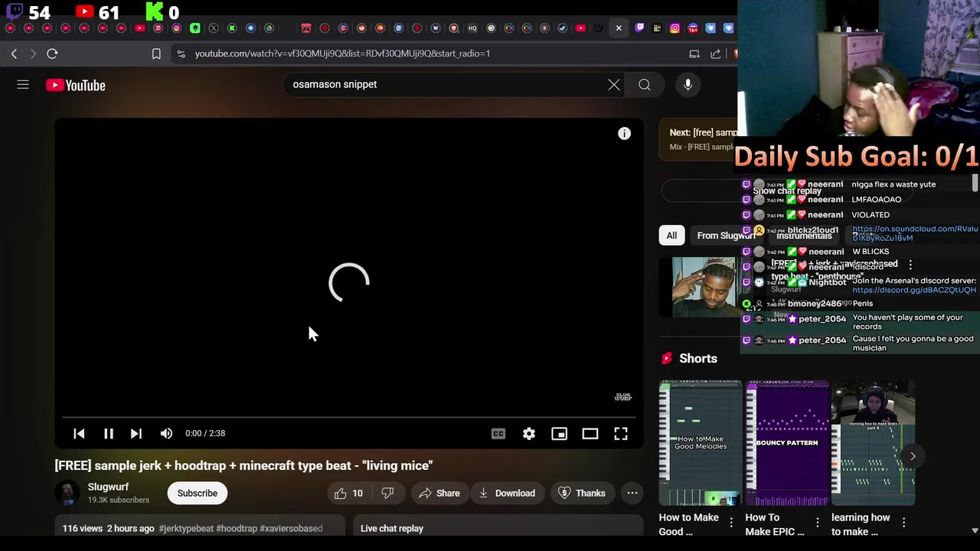Skip to next video
Screen dimensions: 980x551
[136, 433]
